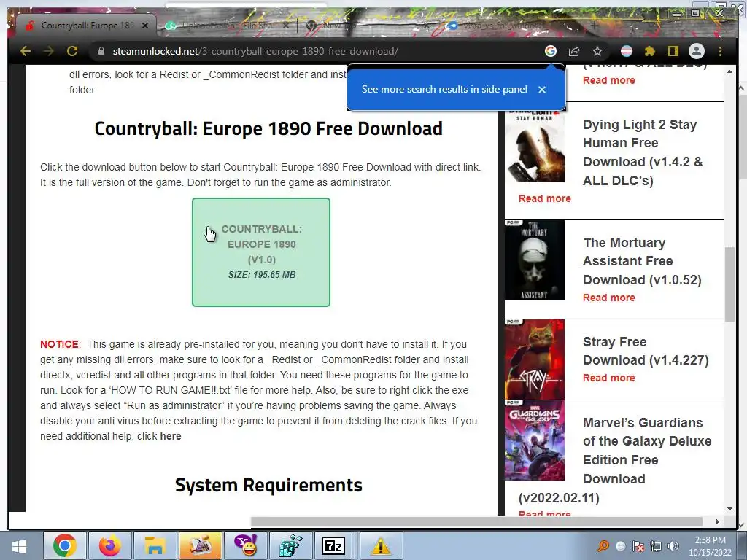
Task: Bookmark this page with the star
Action: click(597, 51)
